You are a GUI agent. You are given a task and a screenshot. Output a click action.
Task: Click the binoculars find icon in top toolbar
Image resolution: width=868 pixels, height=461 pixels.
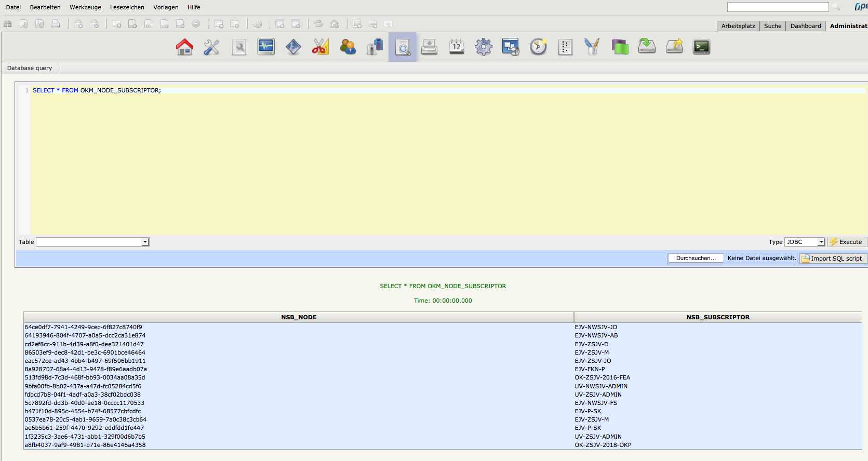(8, 24)
